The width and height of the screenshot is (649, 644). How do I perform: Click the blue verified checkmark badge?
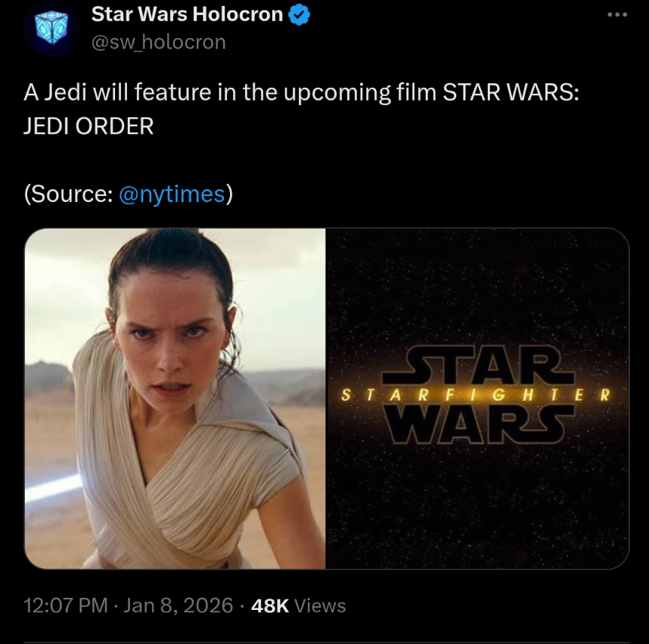299,15
